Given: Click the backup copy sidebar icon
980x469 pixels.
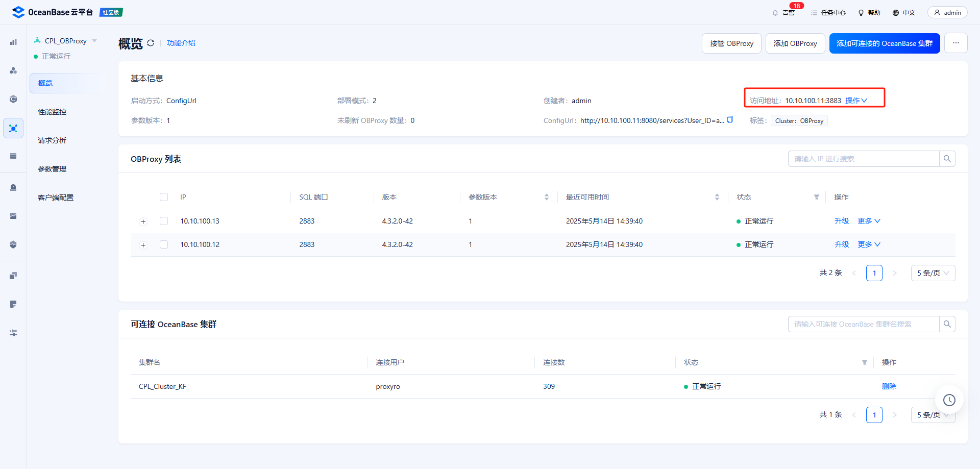Looking at the screenshot, I should pyautogui.click(x=13, y=276).
